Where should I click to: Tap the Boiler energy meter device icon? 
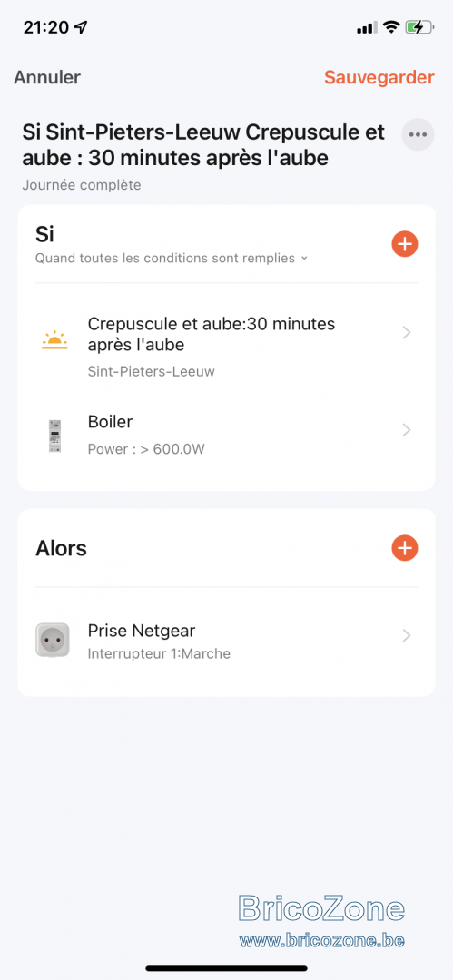click(x=54, y=436)
